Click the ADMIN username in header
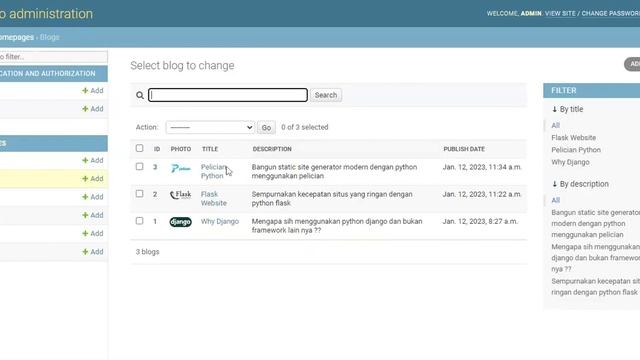Image resolution: width=640 pixels, height=360 pixels. pos(531,13)
